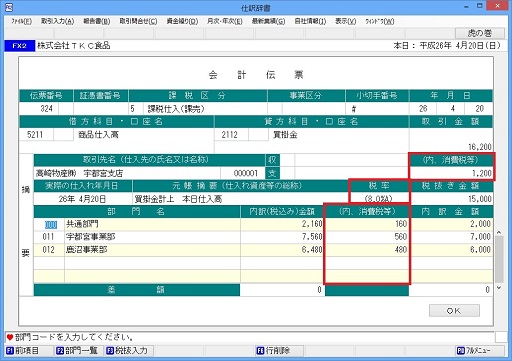This screenshot has width=512, height=361.
Task: Open the 月次・年次(E) menu
Action: coord(225,21)
